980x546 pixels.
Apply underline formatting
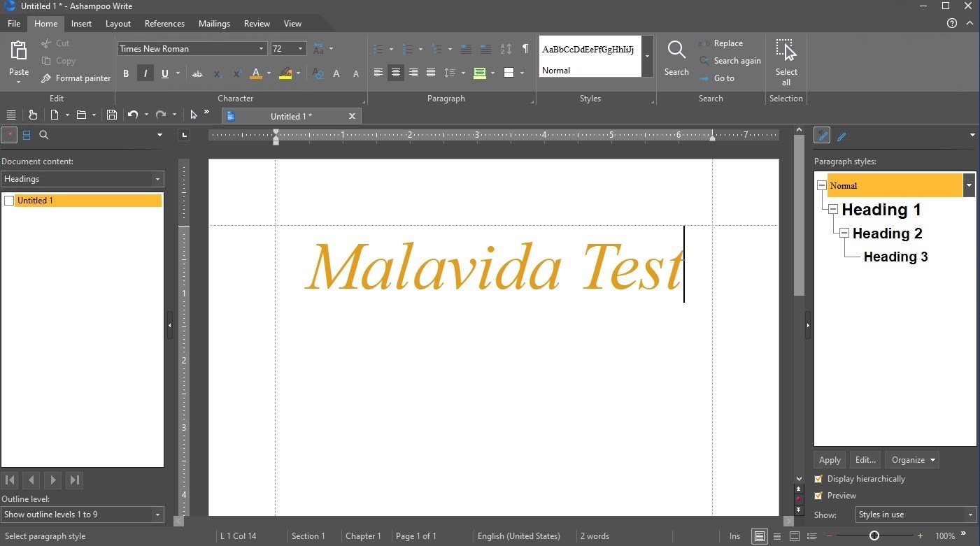pyautogui.click(x=165, y=73)
